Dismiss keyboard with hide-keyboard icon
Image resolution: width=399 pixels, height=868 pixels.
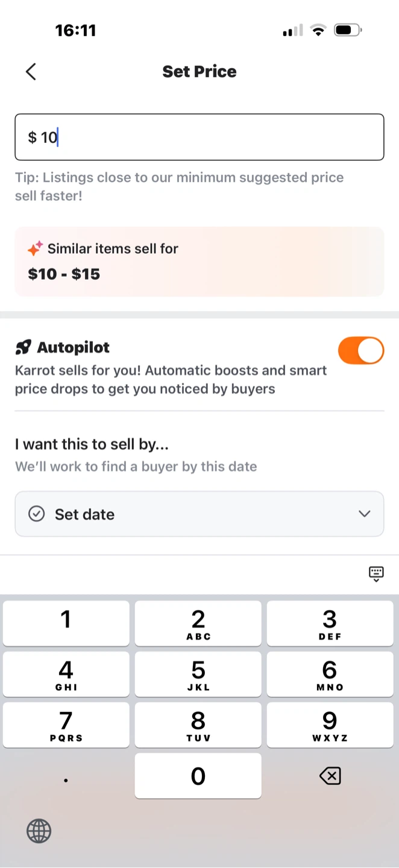(x=376, y=574)
